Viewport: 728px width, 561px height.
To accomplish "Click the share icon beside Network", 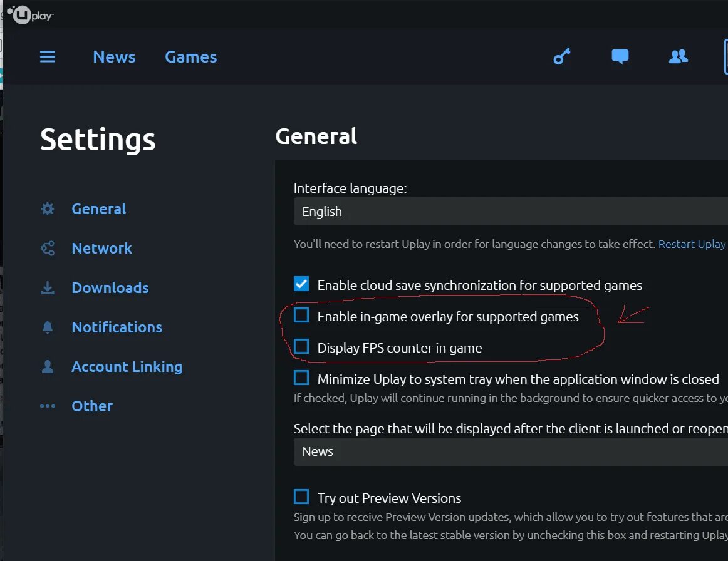I will [x=48, y=248].
